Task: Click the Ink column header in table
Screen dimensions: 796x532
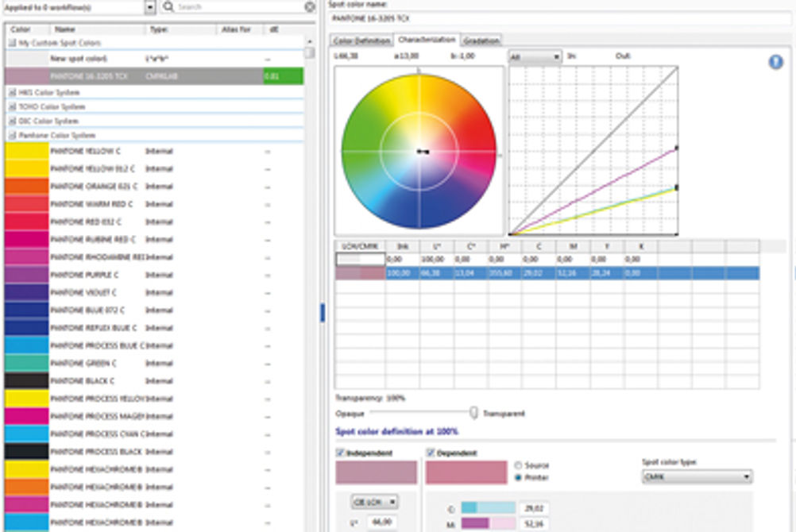Action: click(403, 246)
